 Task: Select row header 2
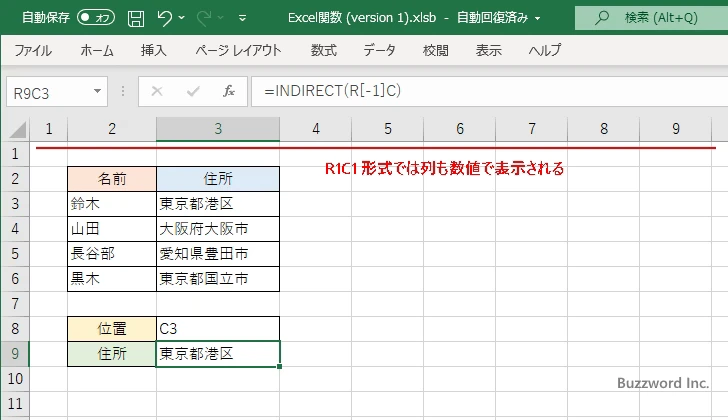coord(15,179)
